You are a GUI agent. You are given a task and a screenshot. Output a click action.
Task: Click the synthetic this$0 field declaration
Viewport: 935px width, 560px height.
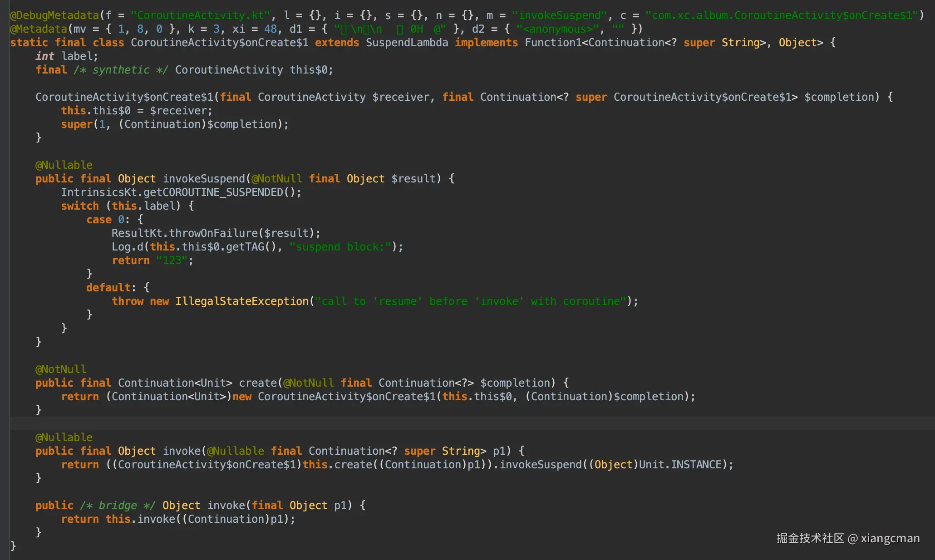[311, 70]
